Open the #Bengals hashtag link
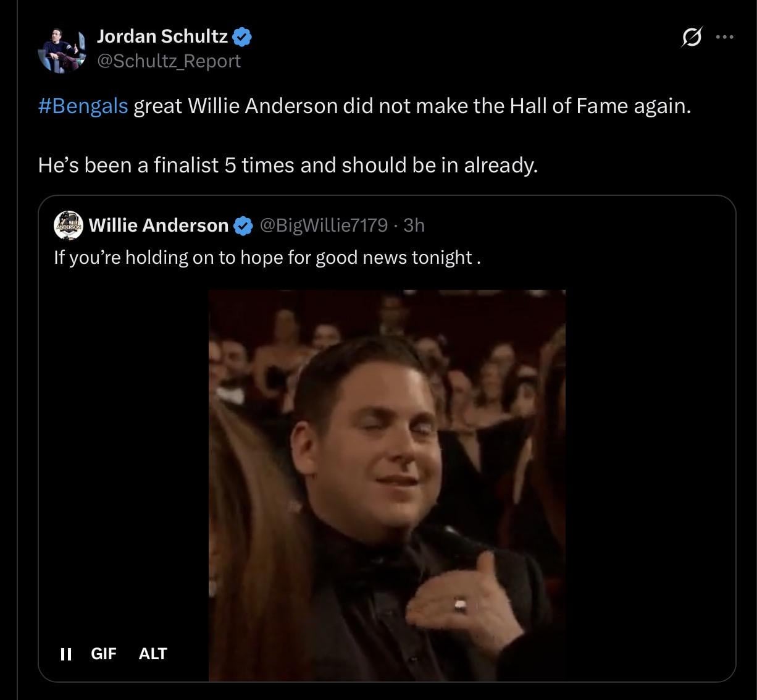Image resolution: width=757 pixels, height=700 pixels. click(83, 106)
